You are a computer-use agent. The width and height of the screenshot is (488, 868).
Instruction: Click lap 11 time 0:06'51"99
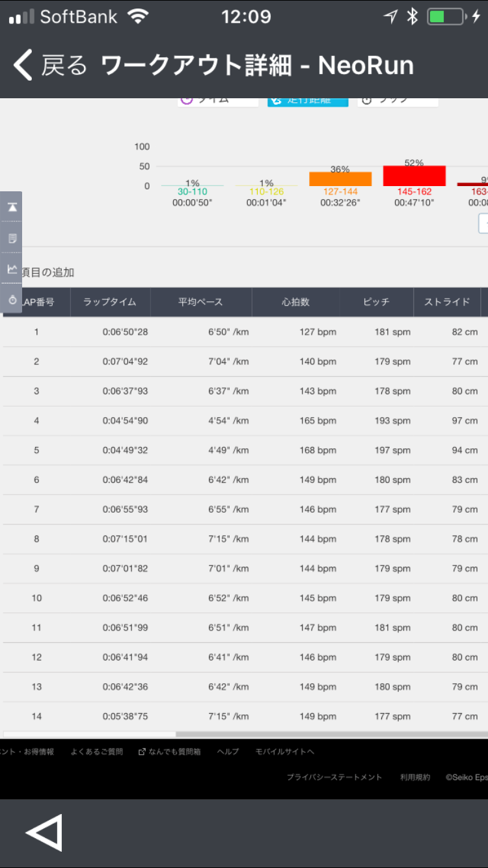125,627
